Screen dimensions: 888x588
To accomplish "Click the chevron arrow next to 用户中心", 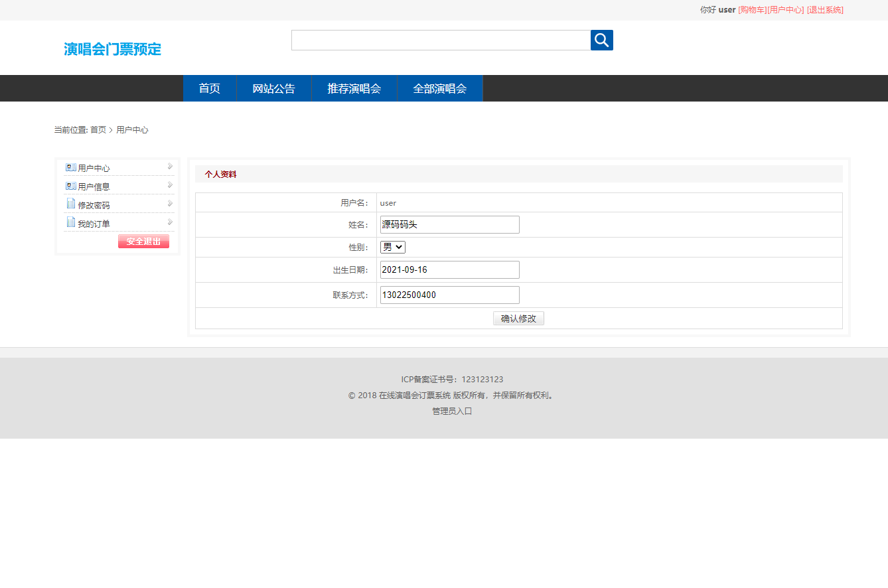I will [x=170, y=167].
